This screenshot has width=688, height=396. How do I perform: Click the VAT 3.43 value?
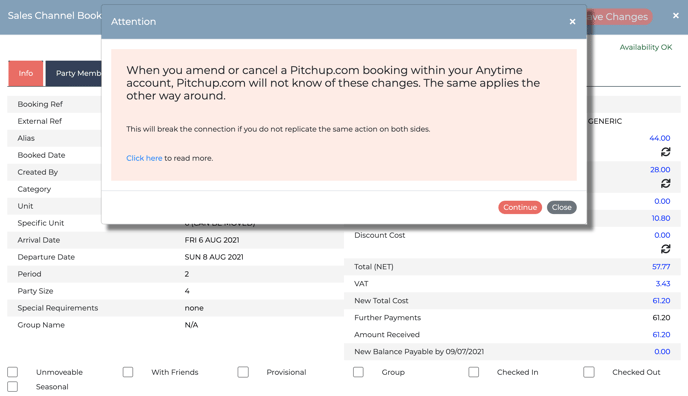[663, 284]
